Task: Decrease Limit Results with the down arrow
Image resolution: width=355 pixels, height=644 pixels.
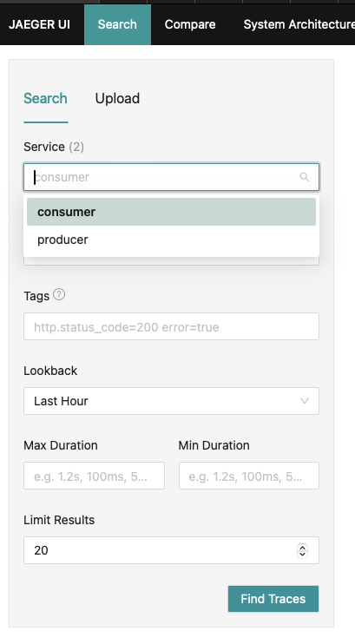Action: click(302, 554)
